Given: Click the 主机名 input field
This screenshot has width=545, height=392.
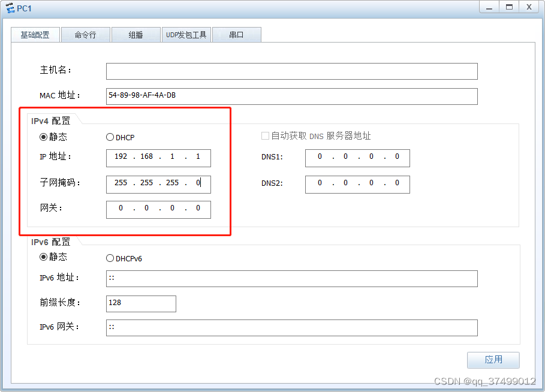Looking at the screenshot, I should pyautogui.click(x=291, y=71).
